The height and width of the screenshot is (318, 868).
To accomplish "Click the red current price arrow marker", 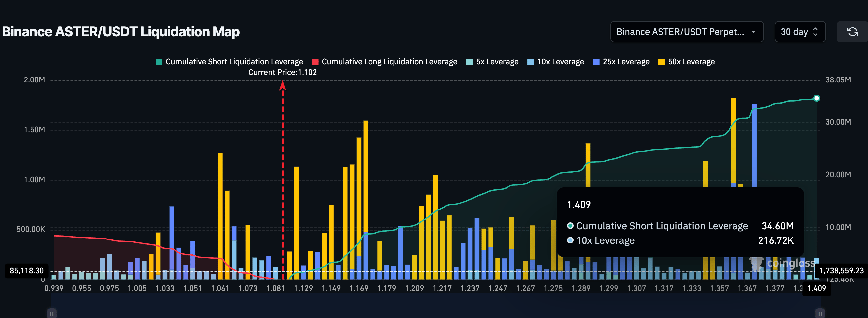I will (283, 86).
